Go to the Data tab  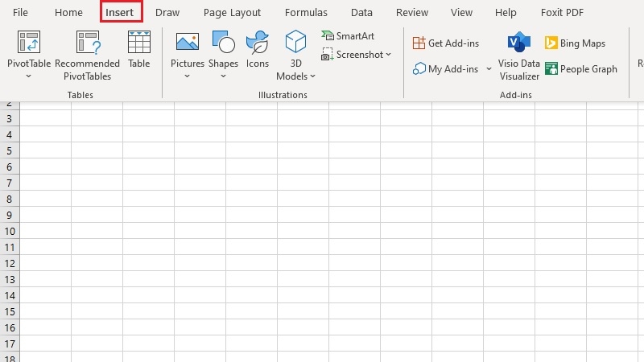(x=361, y=12)
